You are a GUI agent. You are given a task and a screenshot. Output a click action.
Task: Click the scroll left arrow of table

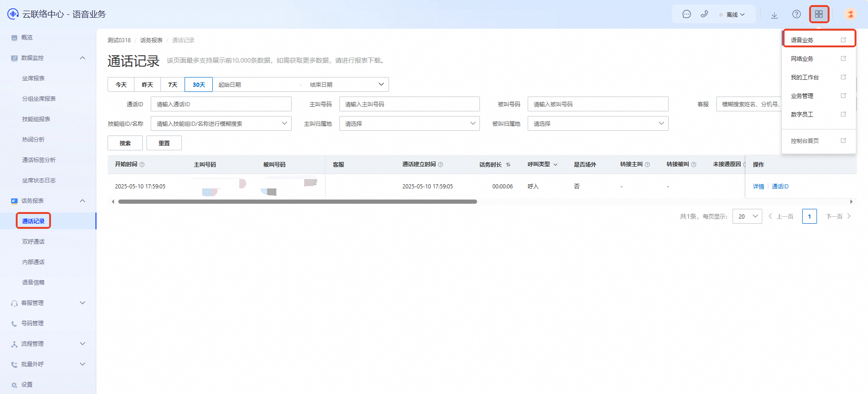[113, 202]
